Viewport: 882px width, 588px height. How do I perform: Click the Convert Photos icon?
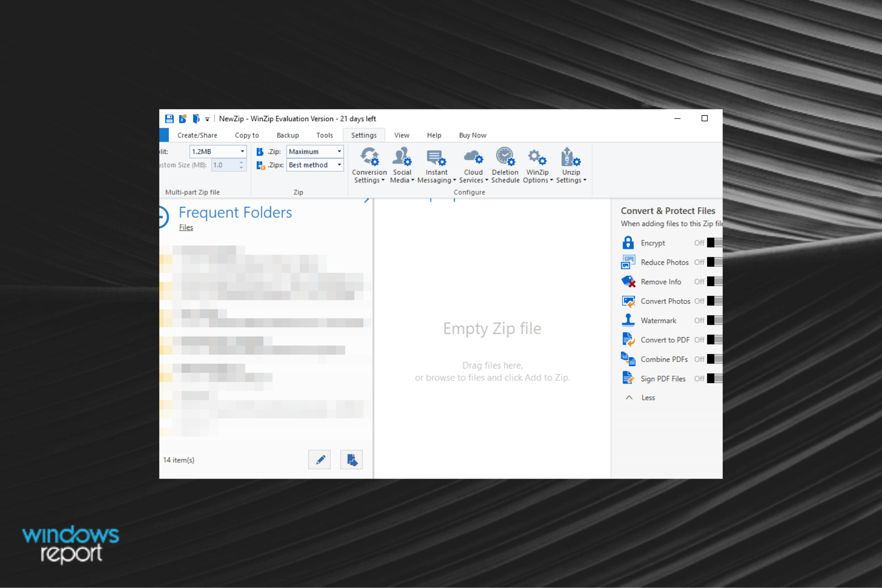(628, 301)
